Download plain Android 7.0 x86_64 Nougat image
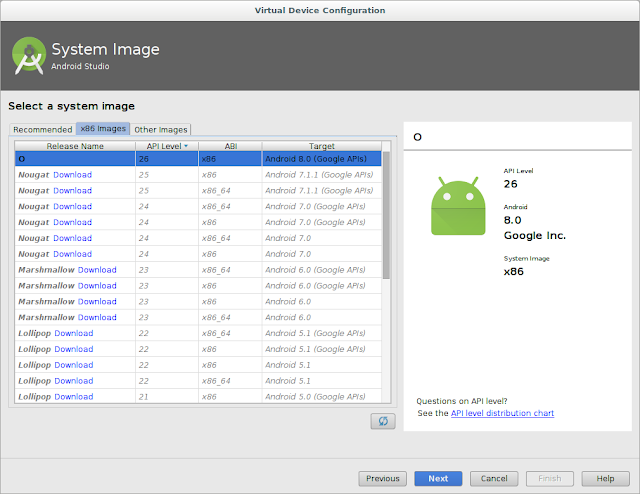 point(73,238)
